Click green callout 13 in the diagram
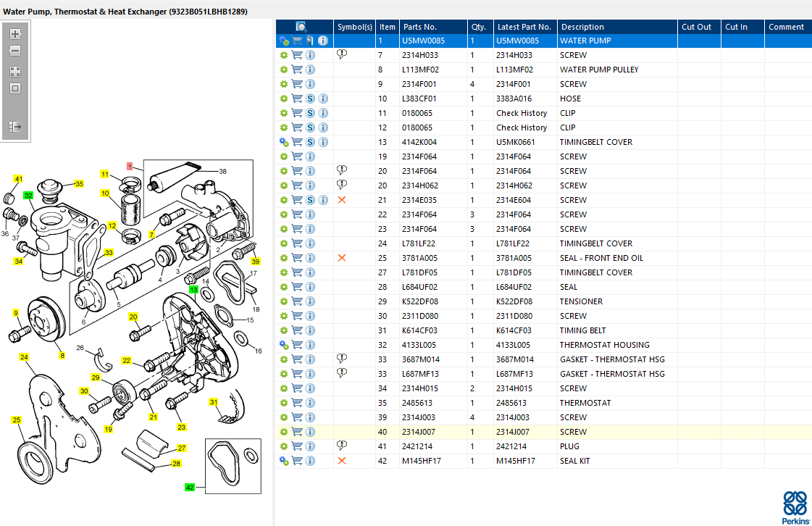Viewport: 812px width, 526px height. click(193, 290)
